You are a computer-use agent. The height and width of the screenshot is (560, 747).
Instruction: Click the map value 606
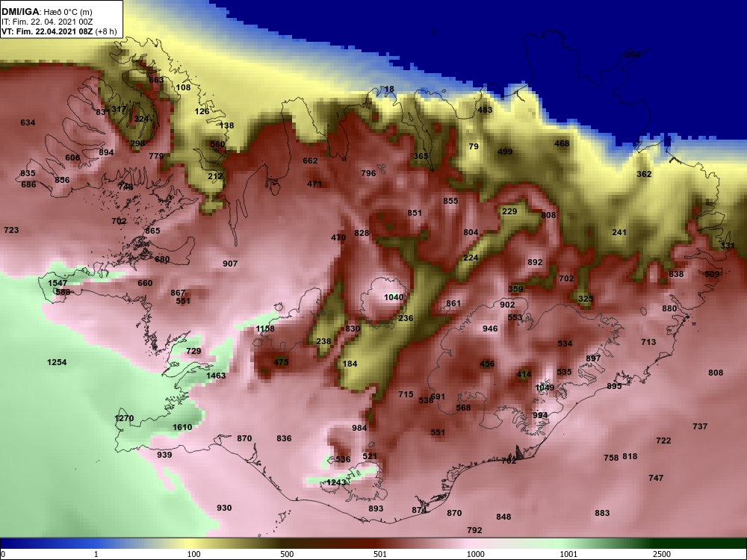pos(72,158)
